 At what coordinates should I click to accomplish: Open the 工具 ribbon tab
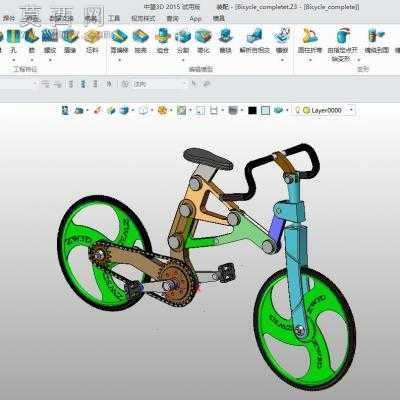114,19
